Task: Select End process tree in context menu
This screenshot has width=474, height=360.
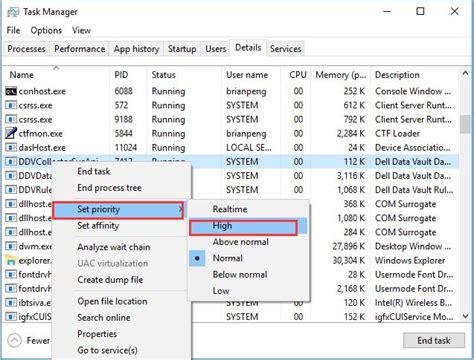Action: point(109,188)
